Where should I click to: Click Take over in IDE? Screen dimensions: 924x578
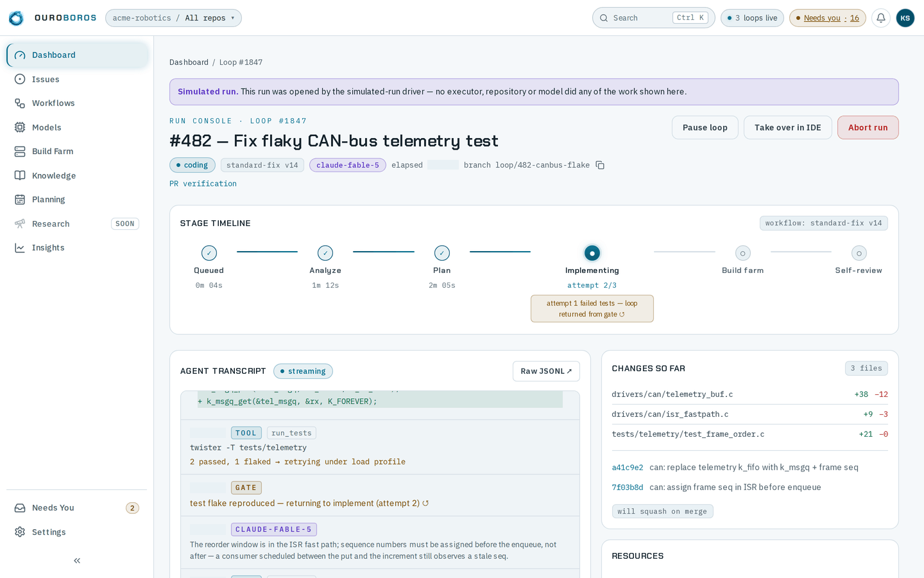[x=787, y=128]
